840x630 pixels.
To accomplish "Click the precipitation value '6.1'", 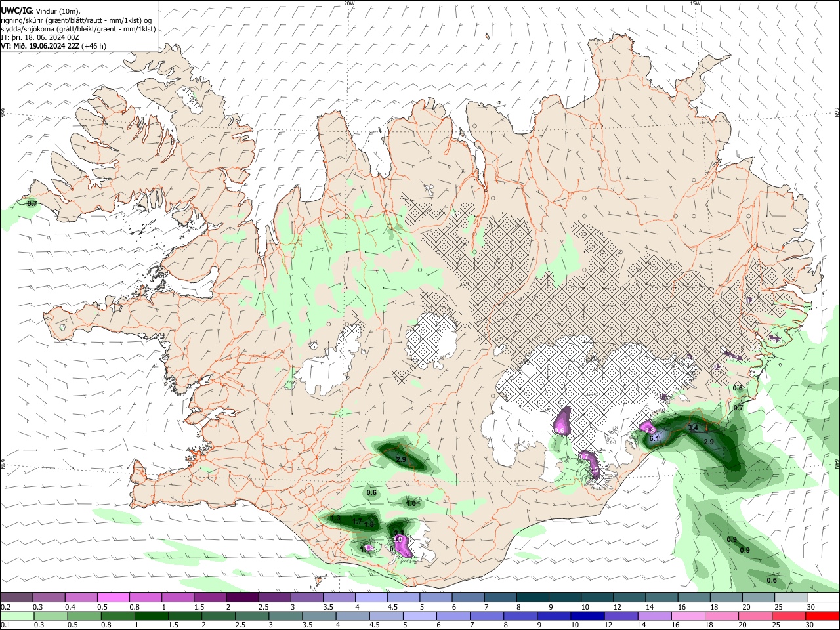I will (654, 438).
